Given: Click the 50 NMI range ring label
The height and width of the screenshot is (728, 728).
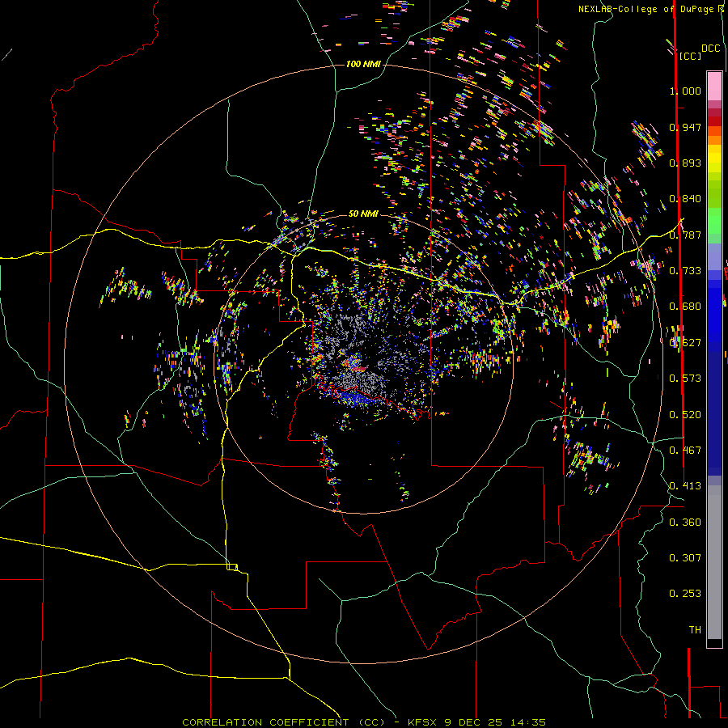Looking at the screenshot, I should tap(363, 214).
